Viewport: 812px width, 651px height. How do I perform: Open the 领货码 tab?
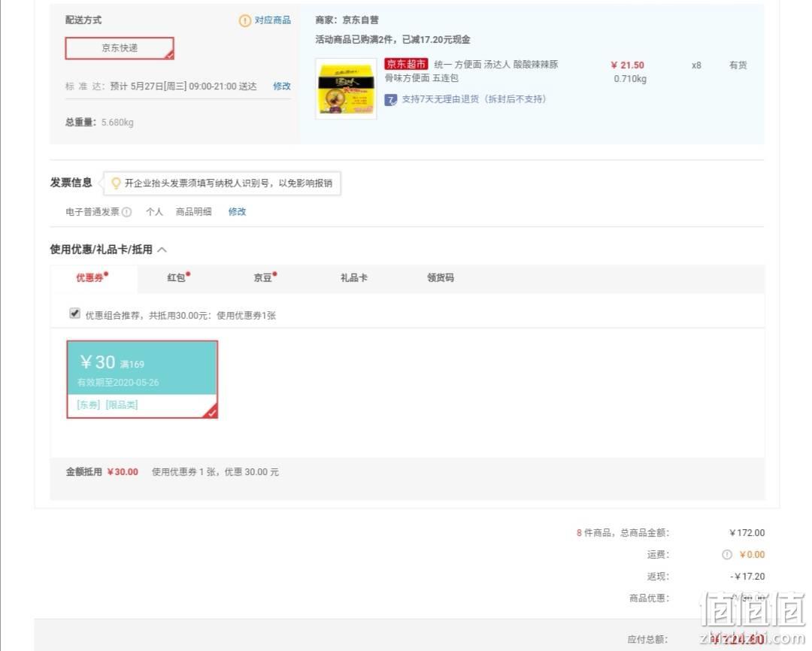440,278
